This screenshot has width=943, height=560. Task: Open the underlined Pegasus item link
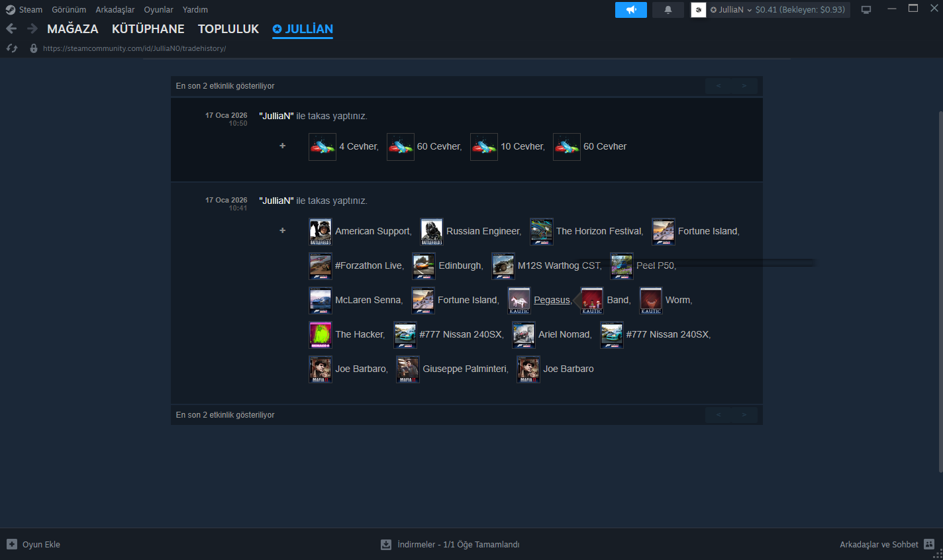tap(552, 300)
